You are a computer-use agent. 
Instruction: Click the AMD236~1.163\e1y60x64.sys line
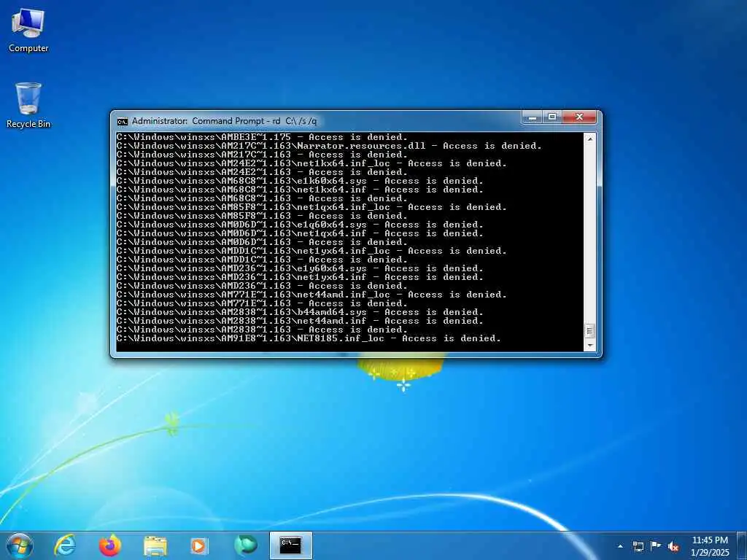(x=300, y=268)
